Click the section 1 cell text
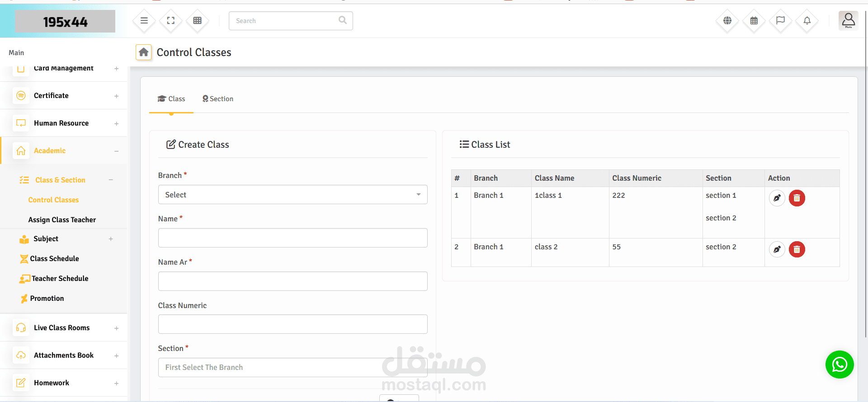The image size is (868, 402). coord(721,196)
